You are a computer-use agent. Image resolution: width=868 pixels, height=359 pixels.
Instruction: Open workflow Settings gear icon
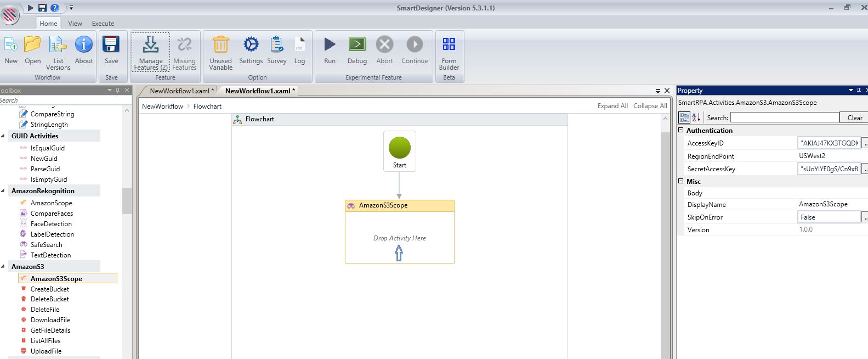251,45
